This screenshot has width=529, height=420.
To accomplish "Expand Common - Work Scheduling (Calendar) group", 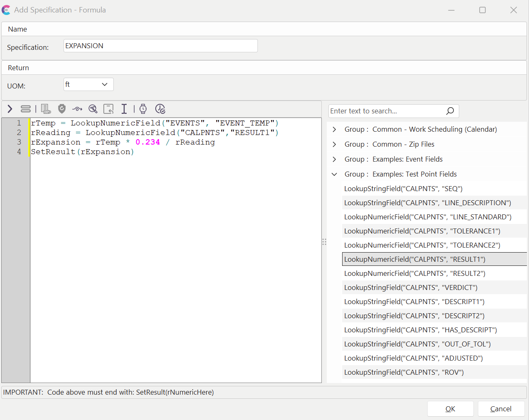I will tap(335, 130).
